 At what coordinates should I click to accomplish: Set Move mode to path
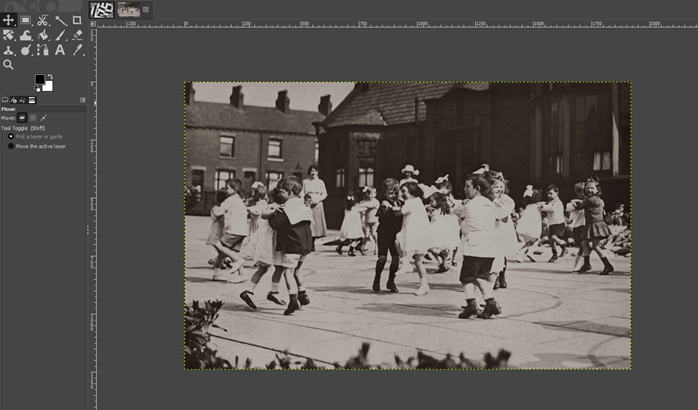43,118
